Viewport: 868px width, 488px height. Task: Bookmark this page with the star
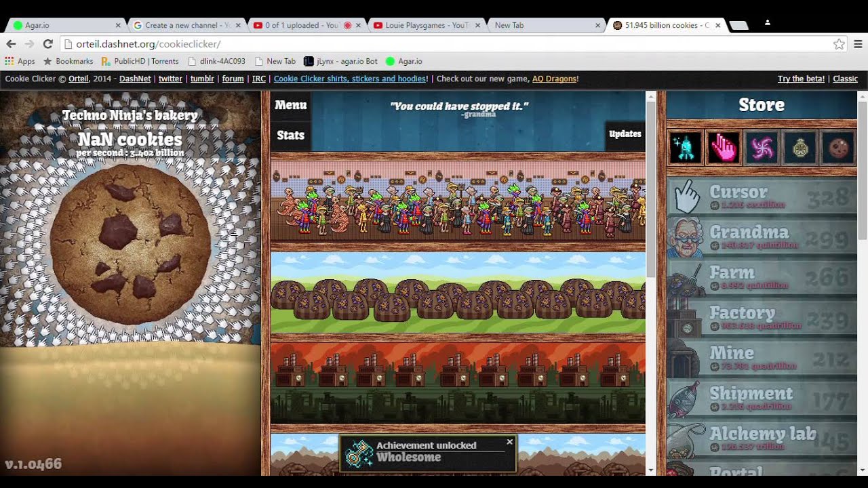coord(839,44)
